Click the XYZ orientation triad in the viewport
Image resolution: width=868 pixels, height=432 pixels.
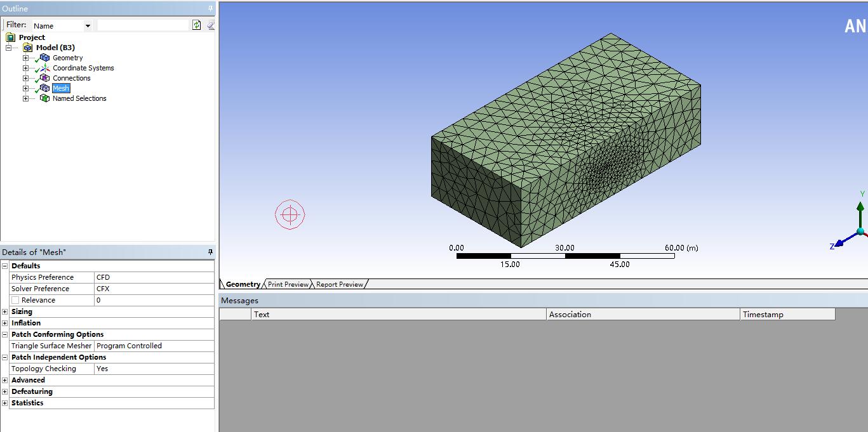(x=850, y=221)
